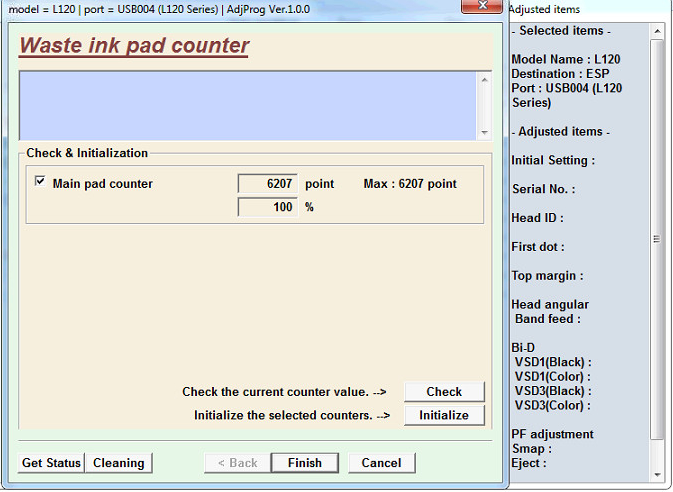Image resolution: width=673 pixels, height=492 pixels.
Task: Click the Adjusted items panel scroll-up arrow
Action: 657,29
